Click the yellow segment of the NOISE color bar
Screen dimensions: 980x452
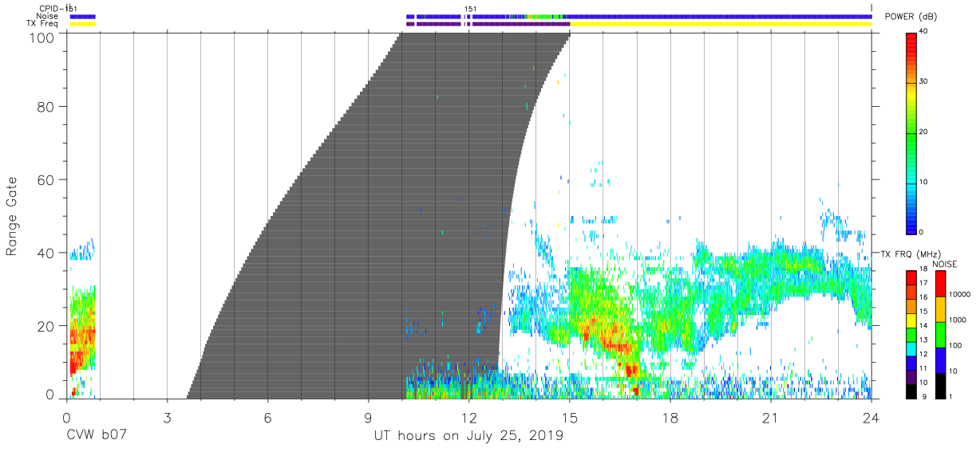pyautogui.click(x=940, y=309)
